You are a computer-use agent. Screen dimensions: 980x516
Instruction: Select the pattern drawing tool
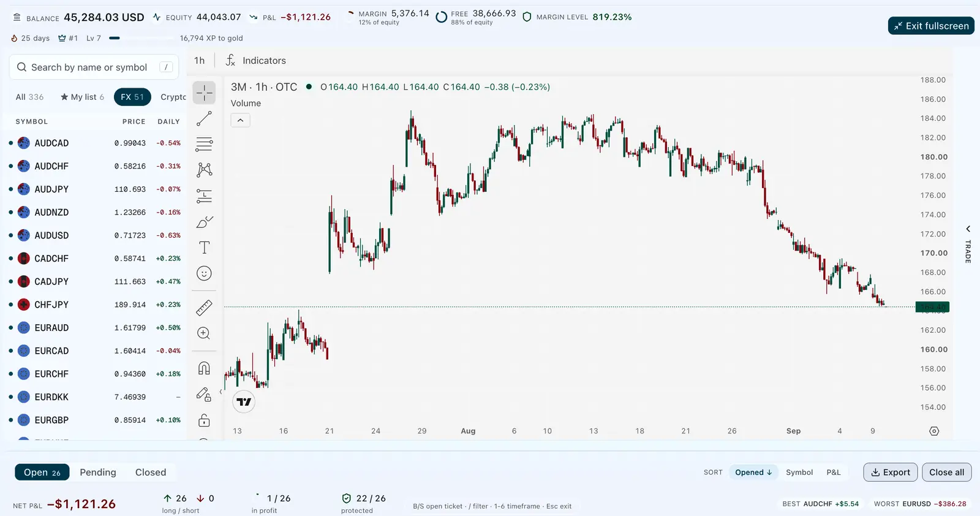pos(204,170)
